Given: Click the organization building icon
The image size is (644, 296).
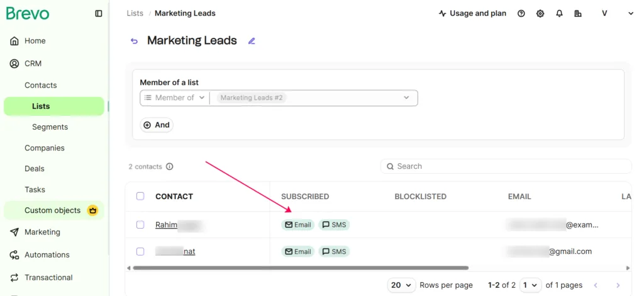Looking at the screenshot, I should (578, 14).
